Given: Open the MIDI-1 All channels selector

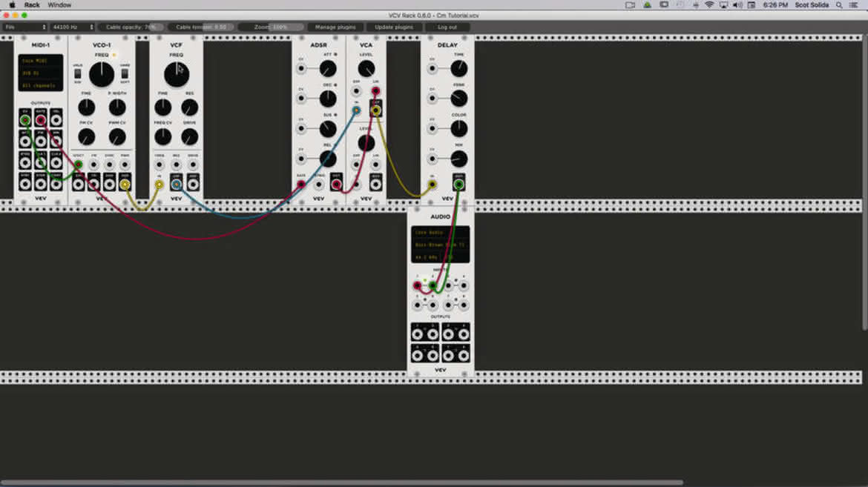Looking at the screenshot, I should (41, 85).
